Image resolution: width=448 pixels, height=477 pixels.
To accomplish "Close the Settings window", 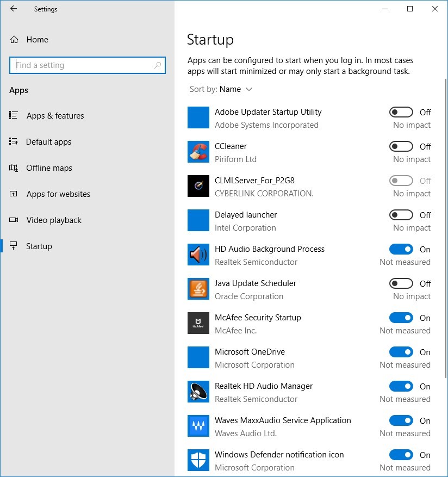I will [x=435, y=9].
